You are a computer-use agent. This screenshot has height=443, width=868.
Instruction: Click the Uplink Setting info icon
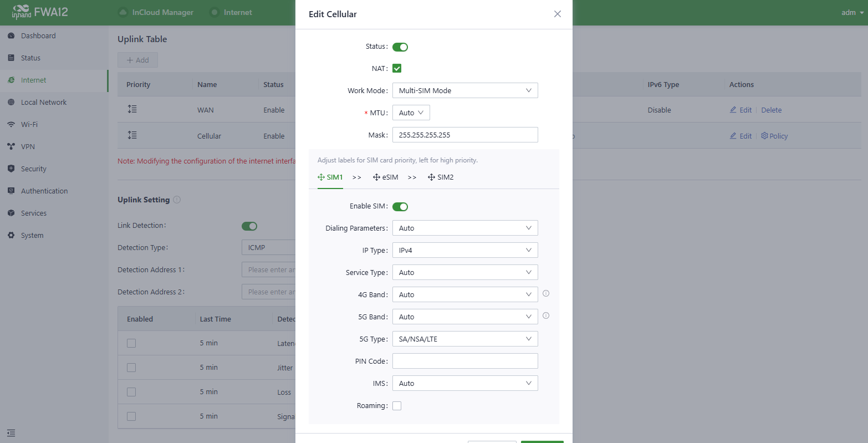(x=177, y=200)
